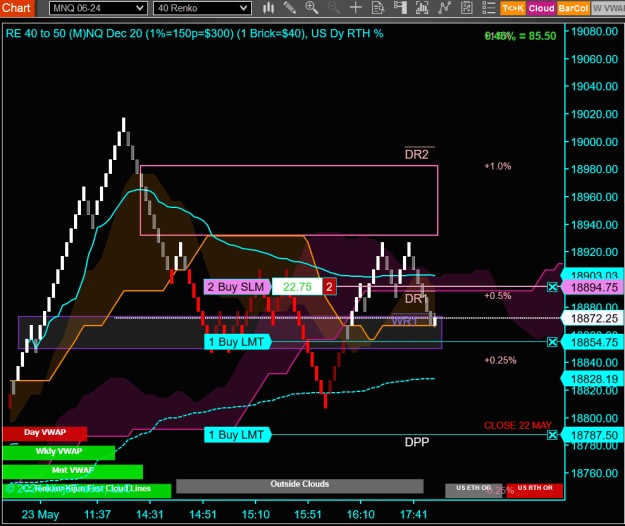Click the red quantity 2 box

click(x=329, y=287)
